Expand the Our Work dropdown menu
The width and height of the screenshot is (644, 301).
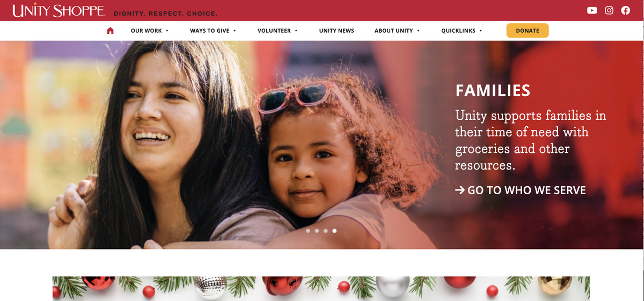[x=150, y=31]
